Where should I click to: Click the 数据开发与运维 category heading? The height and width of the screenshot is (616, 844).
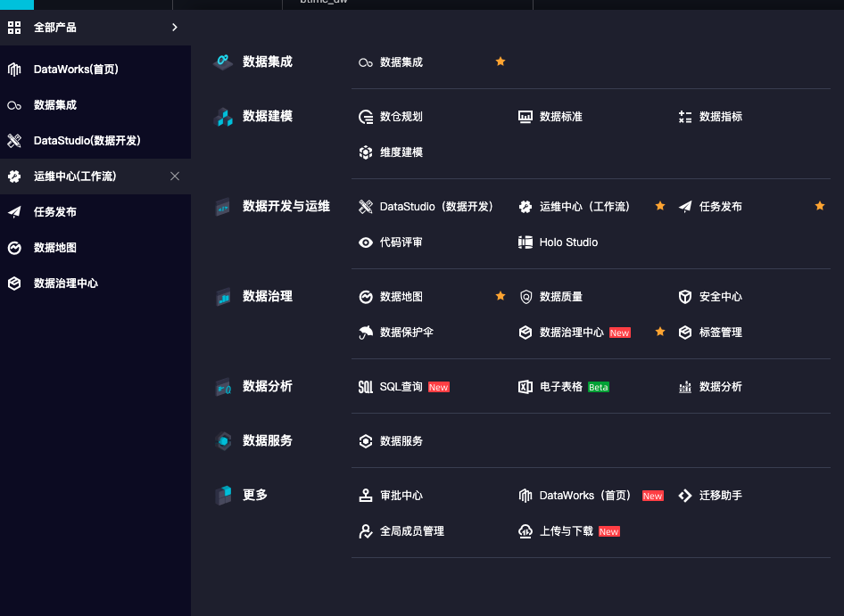pyautogui.click(x=286, y=206)
